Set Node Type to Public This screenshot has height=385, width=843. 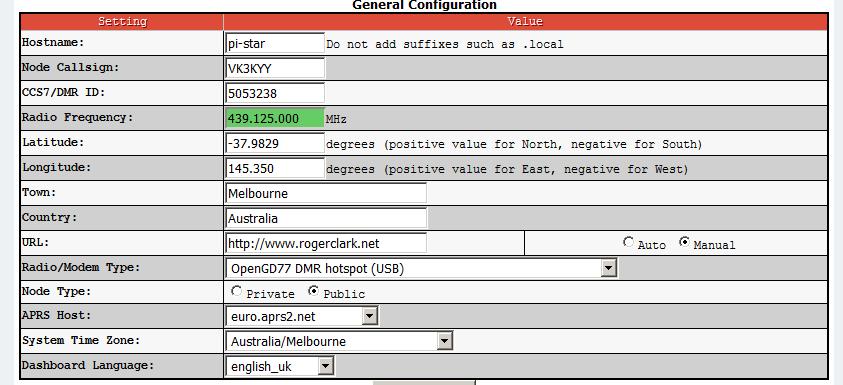(x=313, y=291)
